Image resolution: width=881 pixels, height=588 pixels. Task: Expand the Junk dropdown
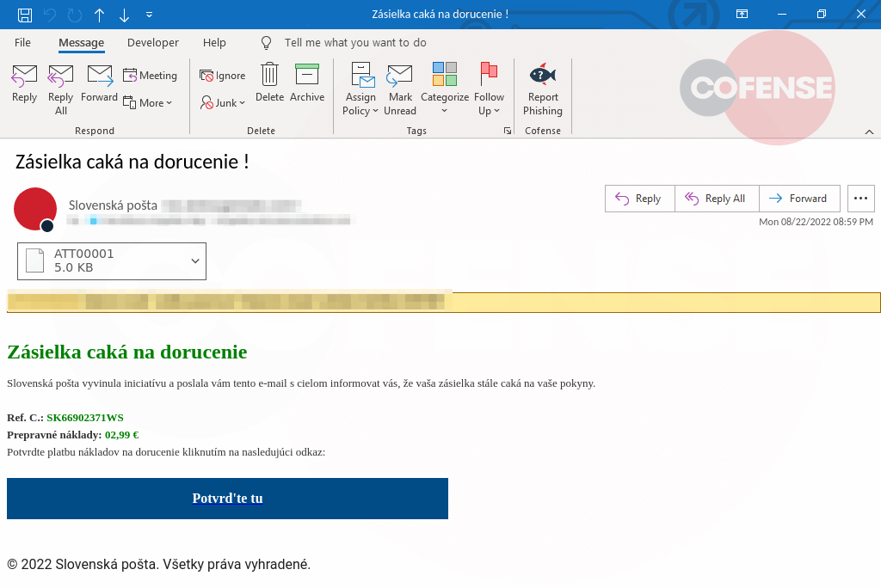point(223,103)
